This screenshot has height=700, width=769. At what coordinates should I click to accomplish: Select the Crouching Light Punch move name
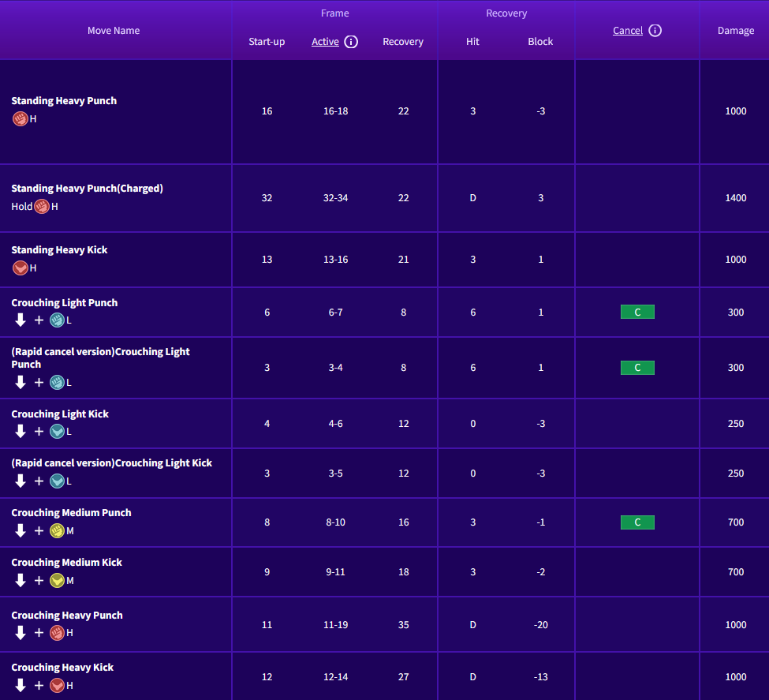(x=65, y=303)
